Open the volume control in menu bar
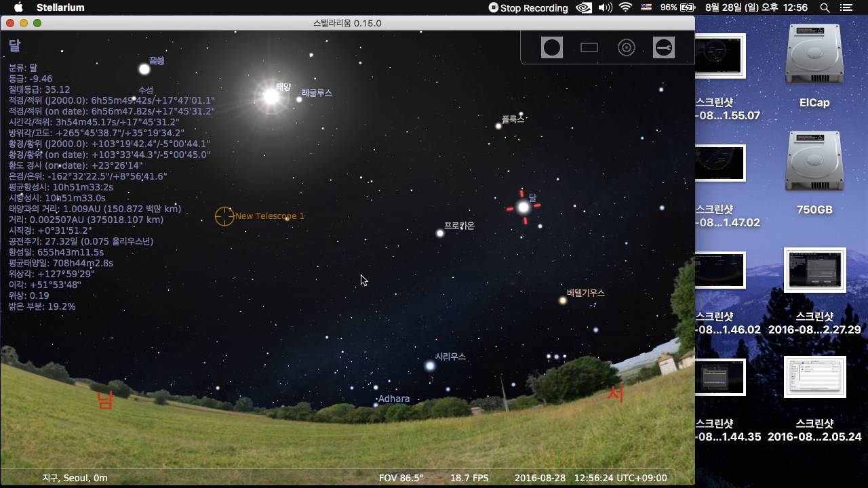The height and width of the screenshot is (488, 868). pyautogui.click(x=605, y=7)
